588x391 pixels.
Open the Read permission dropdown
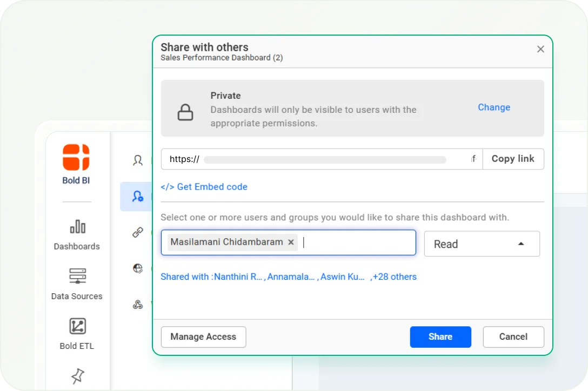coord(482,244)
